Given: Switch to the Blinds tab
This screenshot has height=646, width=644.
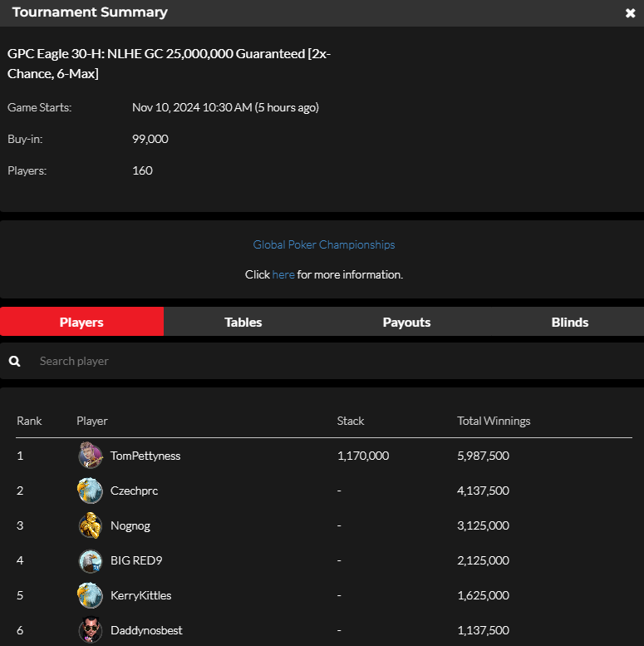Looking at the screenshot, I should click(x=569, y=322).
